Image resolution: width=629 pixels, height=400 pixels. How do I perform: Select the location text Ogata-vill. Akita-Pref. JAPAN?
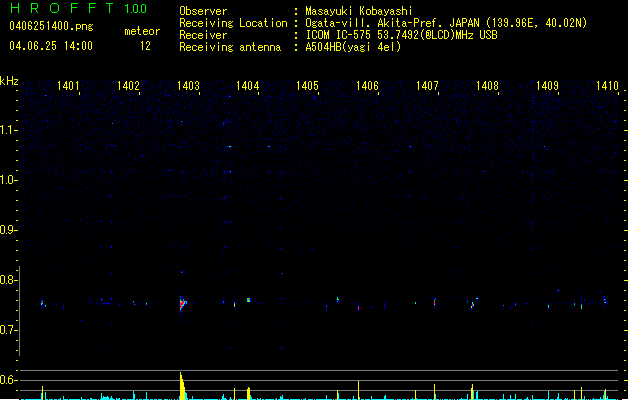coord(394,23)
